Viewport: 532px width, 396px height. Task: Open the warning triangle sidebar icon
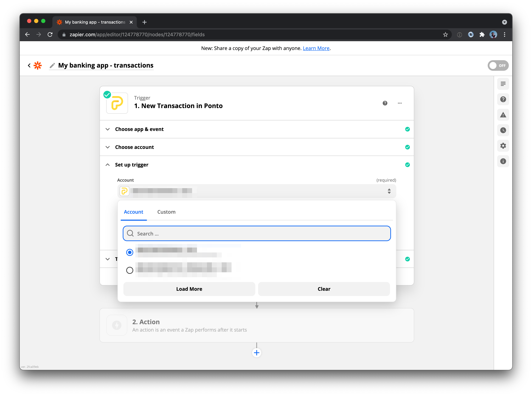click(x=503, y=115)
